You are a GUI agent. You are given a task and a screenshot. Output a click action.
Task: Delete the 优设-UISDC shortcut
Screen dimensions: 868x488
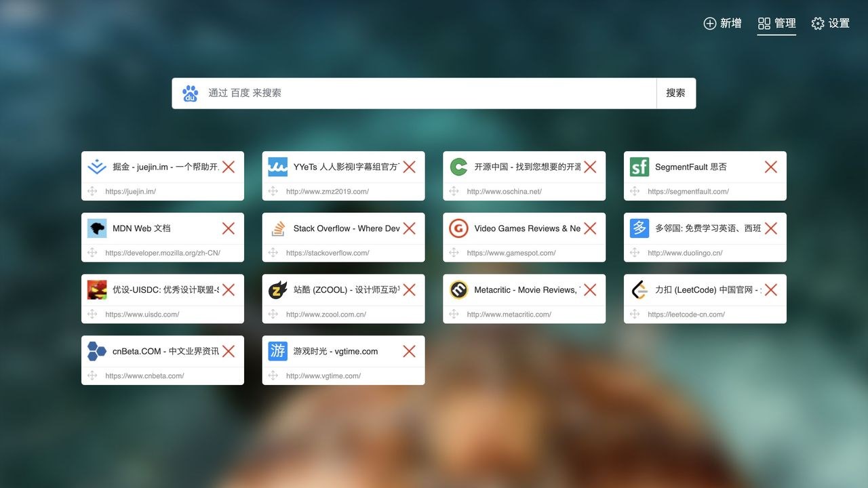(229, 290)
